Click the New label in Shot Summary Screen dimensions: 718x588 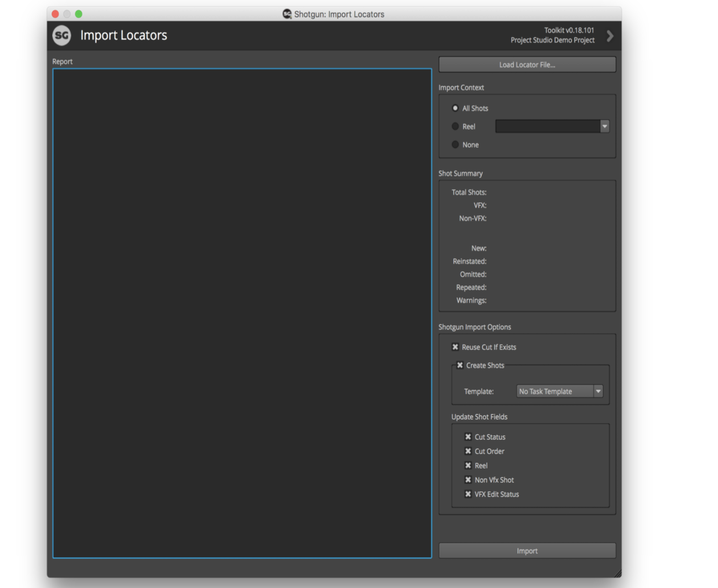[x=479, y=248]
